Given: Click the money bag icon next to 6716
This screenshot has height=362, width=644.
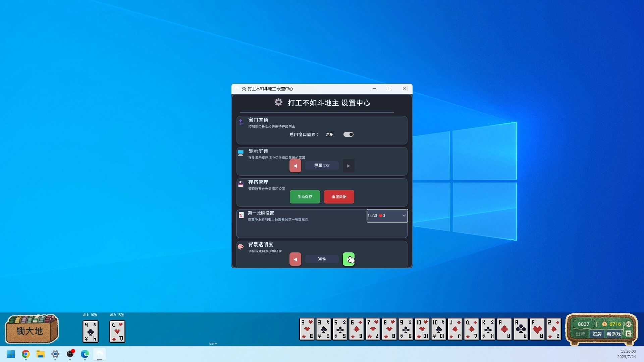Looking at the screenshot, I should click(x=604, y=324).
